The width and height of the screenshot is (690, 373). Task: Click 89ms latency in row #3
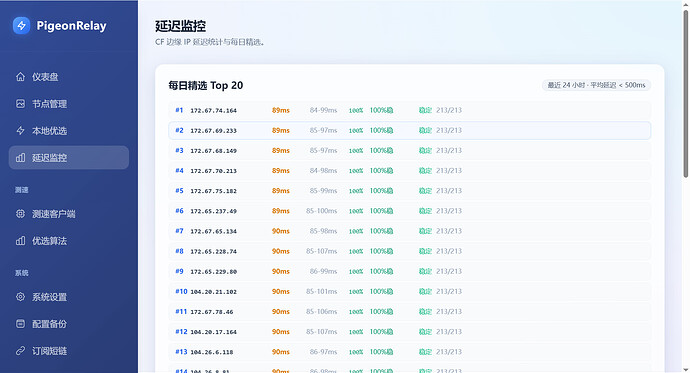[x=281, y=150]
